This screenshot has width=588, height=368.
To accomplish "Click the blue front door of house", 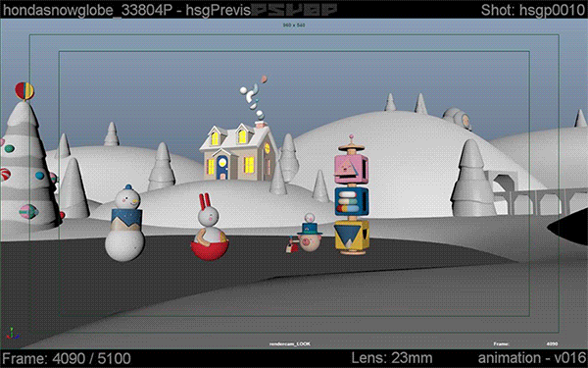I will (222, 167).
